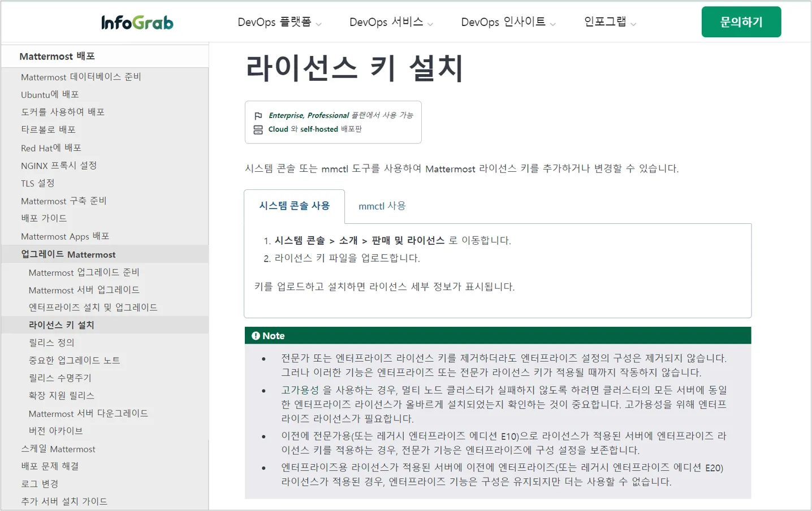Go to Mattermost Apps 배포
The height and width of the screenshot is (511, 812).
tap(65, 236)
